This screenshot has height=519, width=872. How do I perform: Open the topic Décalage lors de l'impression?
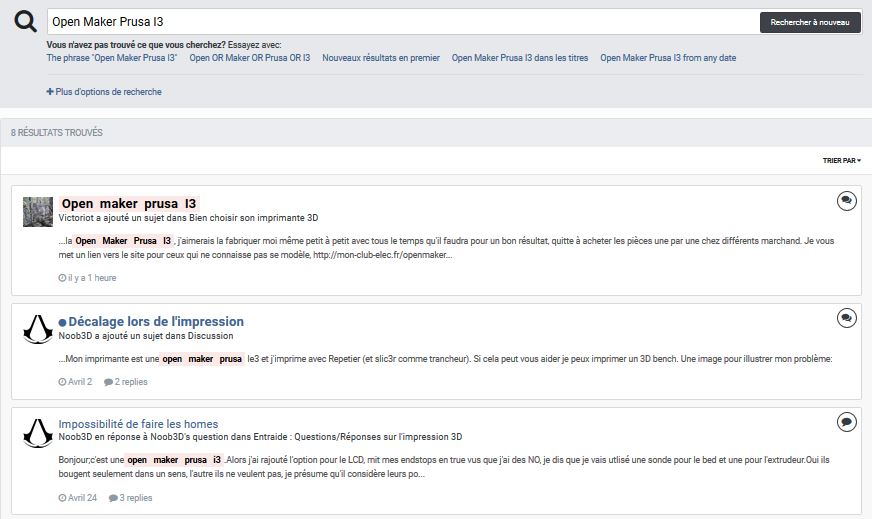click(156, 322)
